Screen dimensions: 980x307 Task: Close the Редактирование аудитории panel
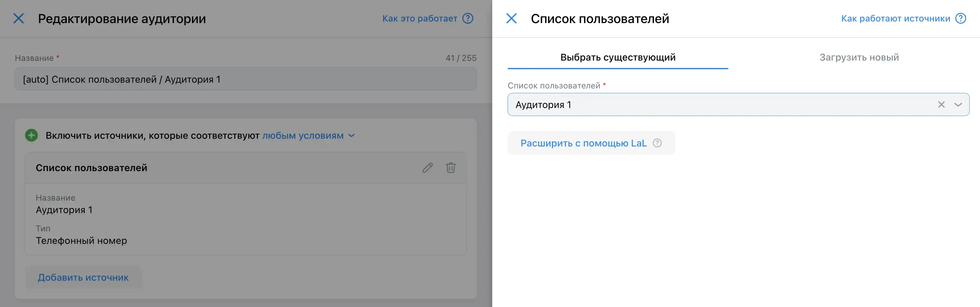click(19, 18)
